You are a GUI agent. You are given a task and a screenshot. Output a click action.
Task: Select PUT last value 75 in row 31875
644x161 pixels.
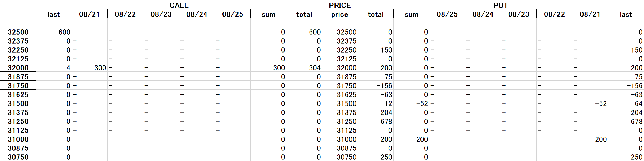626,76
